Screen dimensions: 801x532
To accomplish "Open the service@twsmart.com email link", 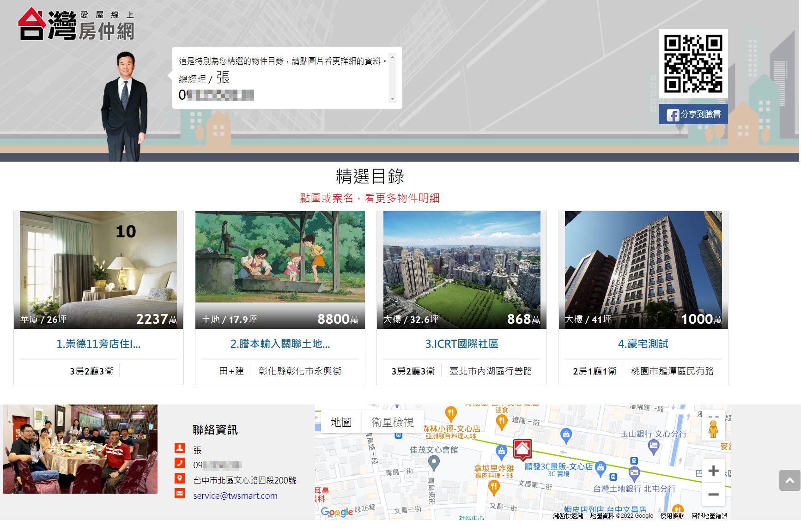I will coord(235,496).
